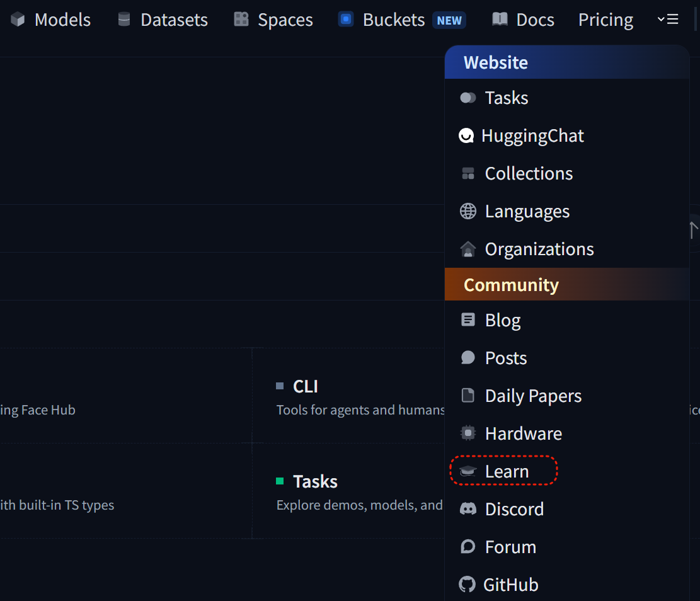Select Languages menu entry
The image size is (700, 601).
567,211
